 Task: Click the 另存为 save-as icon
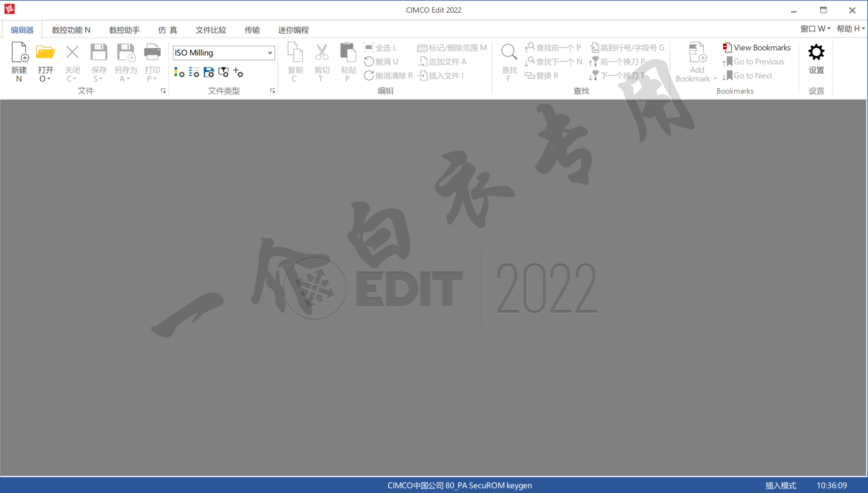click(x=126, y=52)
